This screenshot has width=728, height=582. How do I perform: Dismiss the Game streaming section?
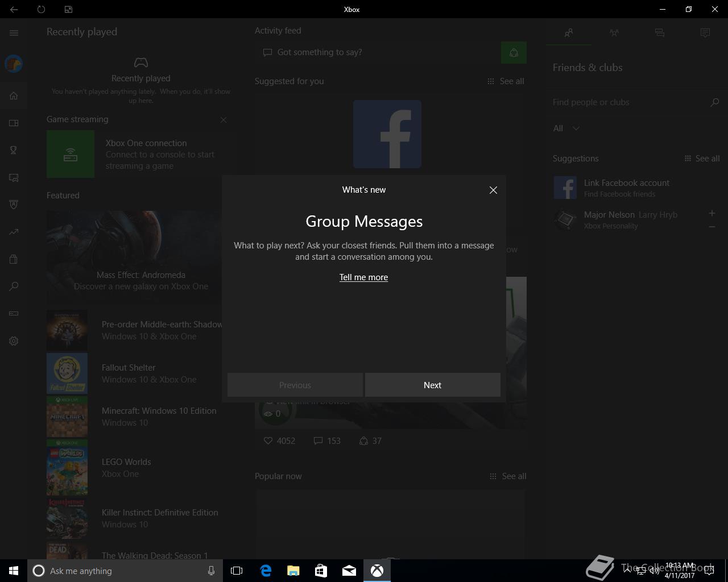[x=224, y=120]
